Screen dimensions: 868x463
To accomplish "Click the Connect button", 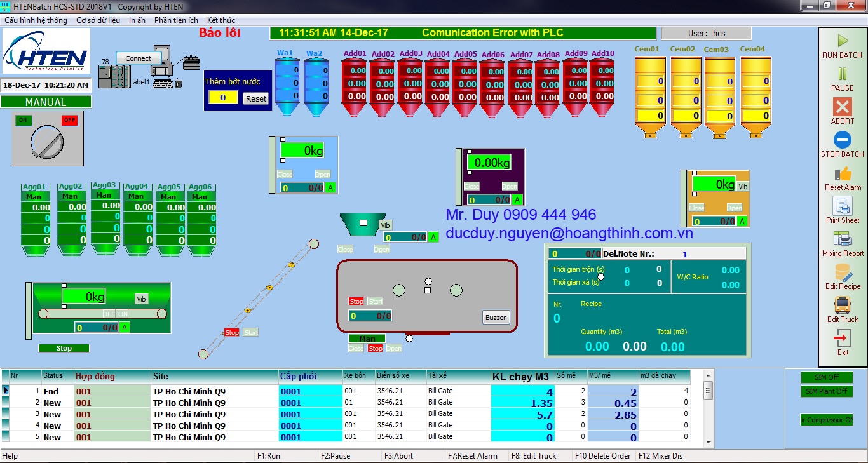I will (138, 58).
